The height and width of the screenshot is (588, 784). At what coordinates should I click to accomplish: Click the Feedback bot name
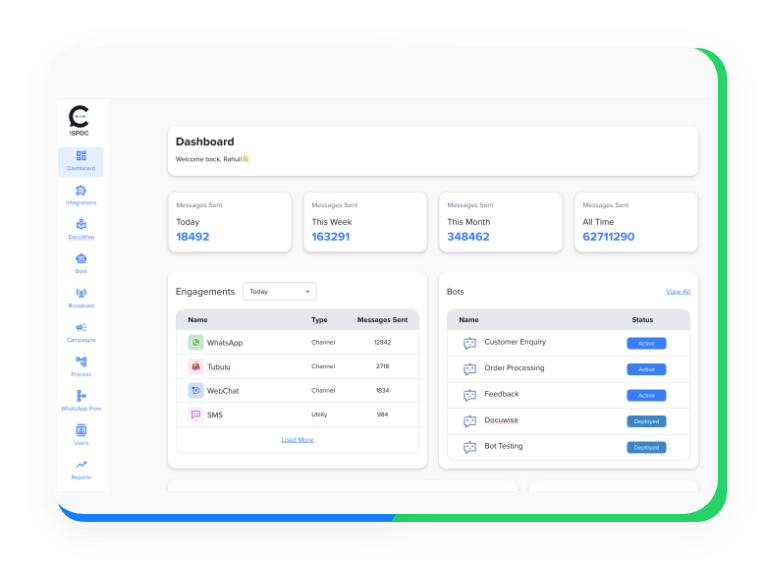click(x=502, y=394)
